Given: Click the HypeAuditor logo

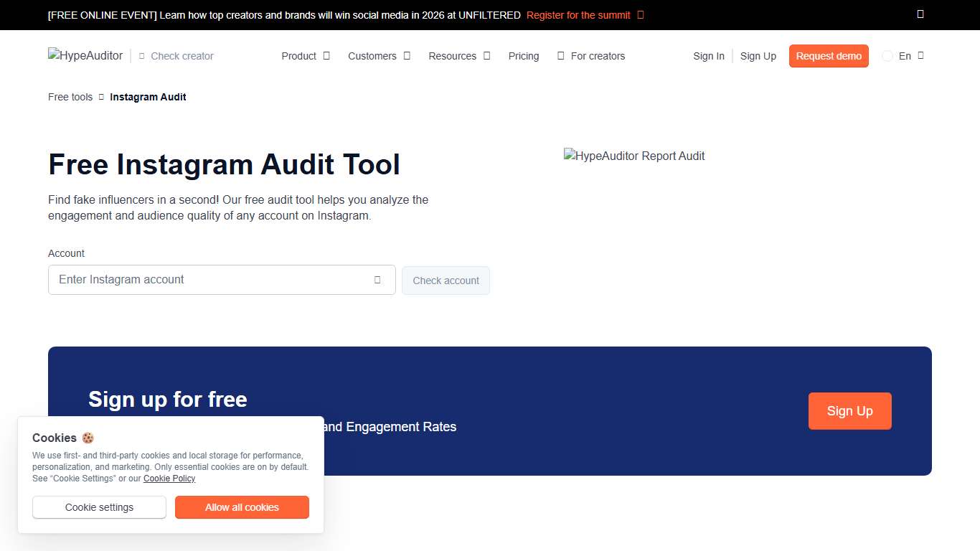Looking at the screenshot, I should coord(85,55).
